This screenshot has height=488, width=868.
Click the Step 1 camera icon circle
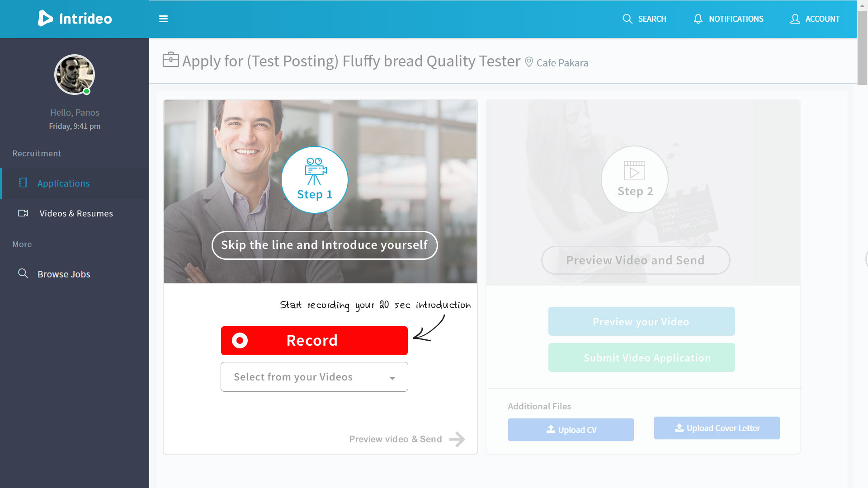click(315, 179)
